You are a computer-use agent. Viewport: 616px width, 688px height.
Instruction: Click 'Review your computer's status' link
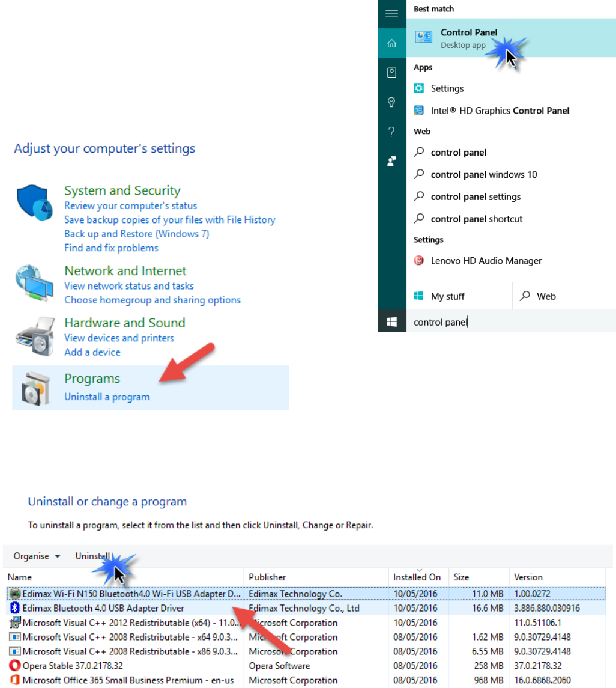click(x=131, y=205)
